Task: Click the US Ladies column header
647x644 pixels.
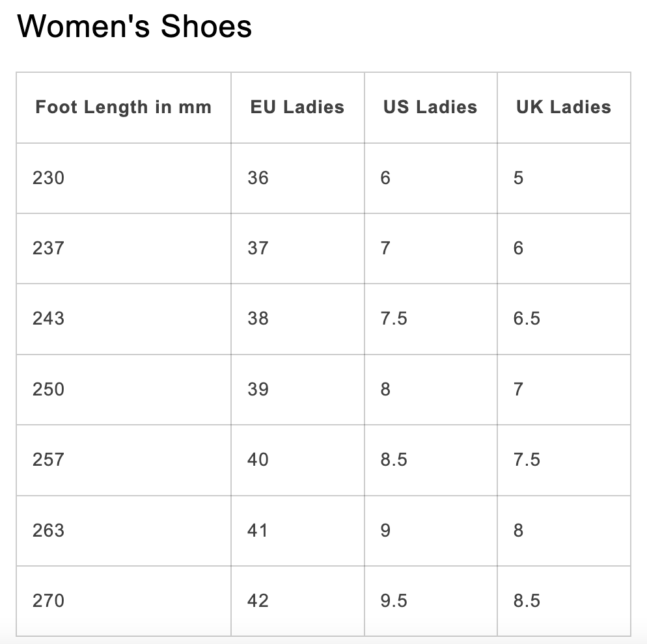Action: [431, 107]
